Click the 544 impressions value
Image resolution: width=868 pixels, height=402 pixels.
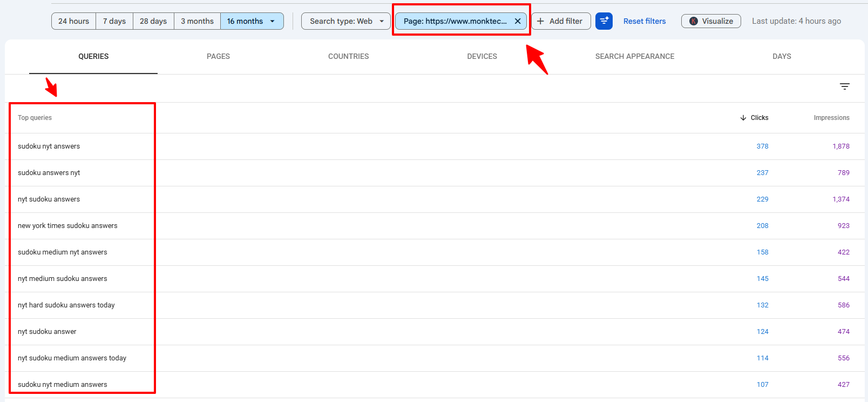coord(844,279)
